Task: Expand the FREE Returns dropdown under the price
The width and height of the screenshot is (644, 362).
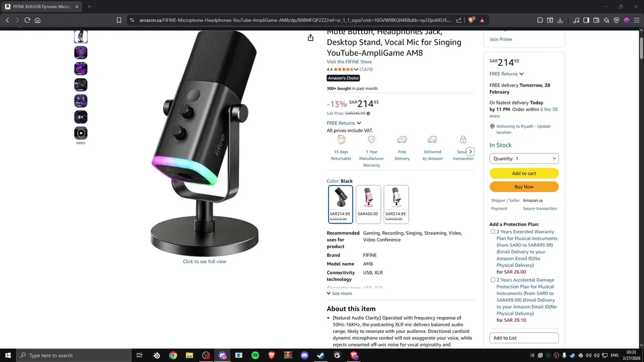Action: (x=344, y=123)
